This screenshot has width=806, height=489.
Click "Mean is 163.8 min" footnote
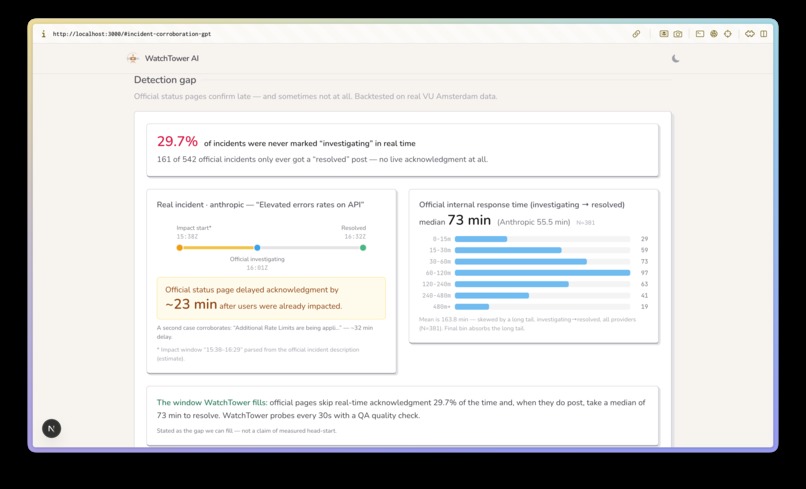tap(527, 324)
